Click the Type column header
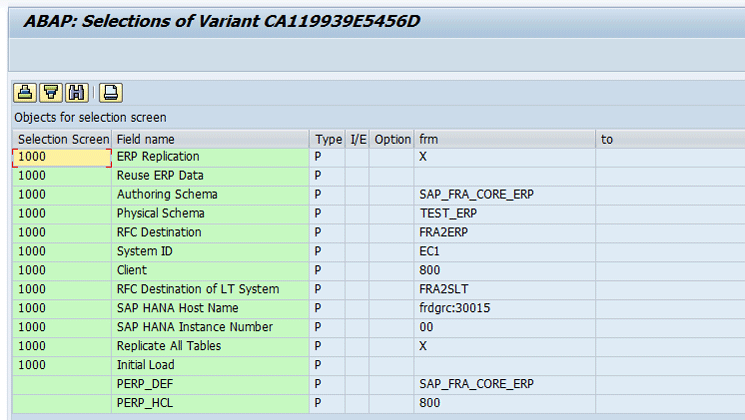745x420 pixels. click(328, 139)
